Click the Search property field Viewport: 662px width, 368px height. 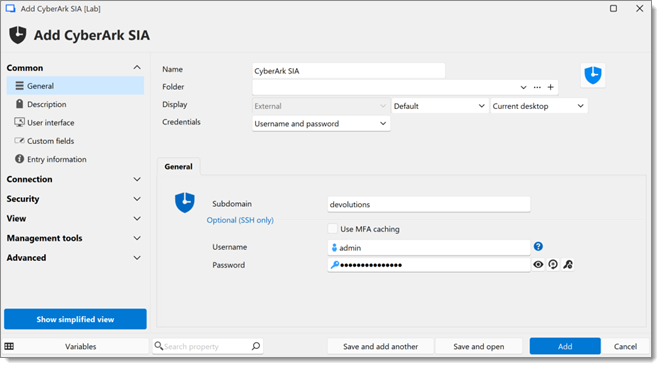click(207, 346)
